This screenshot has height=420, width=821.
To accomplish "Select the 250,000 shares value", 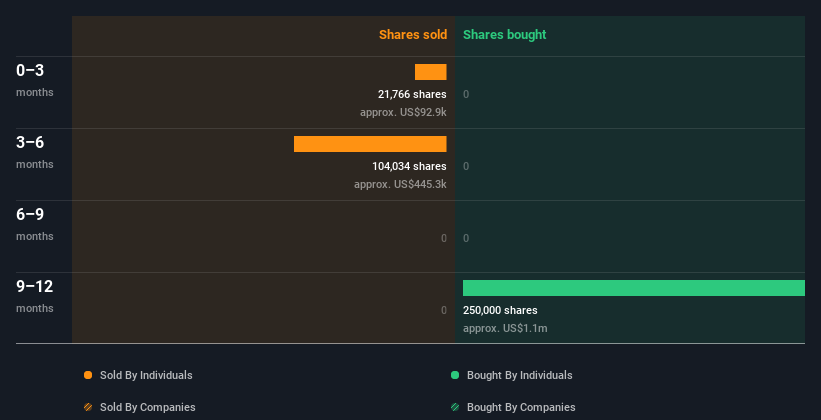I will (500, 311).
